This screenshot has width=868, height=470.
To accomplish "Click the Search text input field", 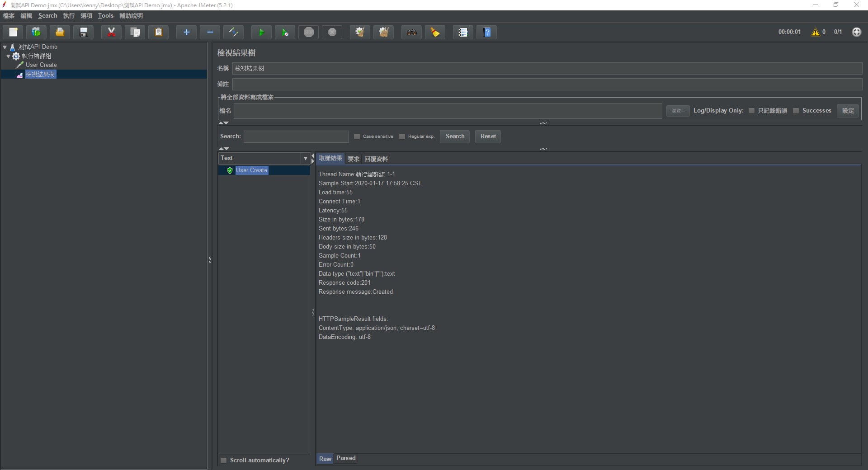I will (x=296, y=136).
